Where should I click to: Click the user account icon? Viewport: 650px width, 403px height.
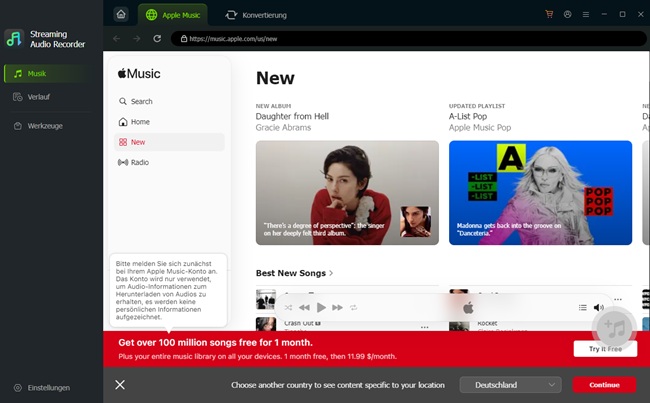click(x=568, y=14)
